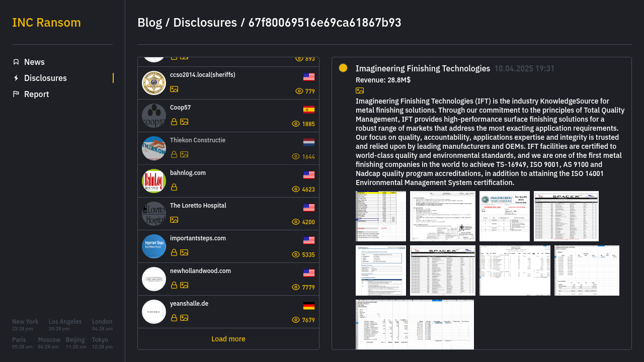Open the Disclosures section

click(45, 78)
